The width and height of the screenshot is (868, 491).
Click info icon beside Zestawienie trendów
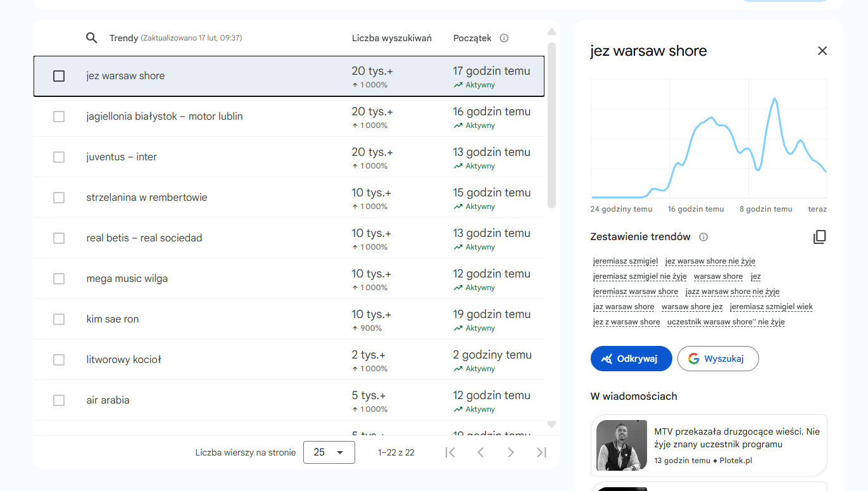(703, 237)
